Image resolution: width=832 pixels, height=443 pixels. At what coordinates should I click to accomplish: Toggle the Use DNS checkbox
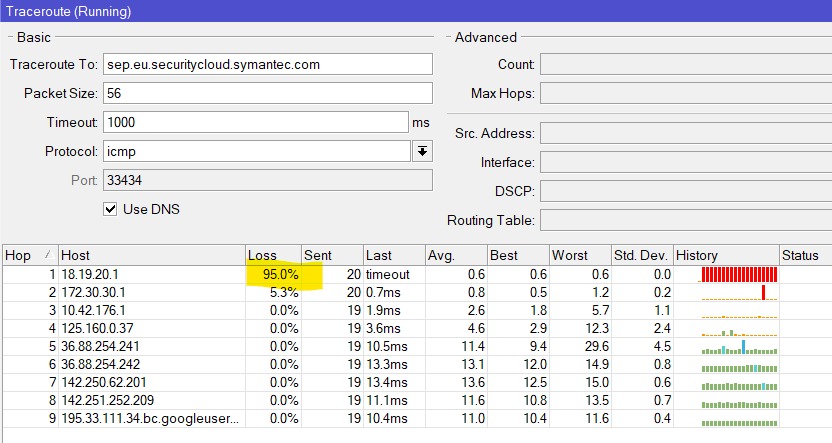pyautogui.click(x=110, y=209)
